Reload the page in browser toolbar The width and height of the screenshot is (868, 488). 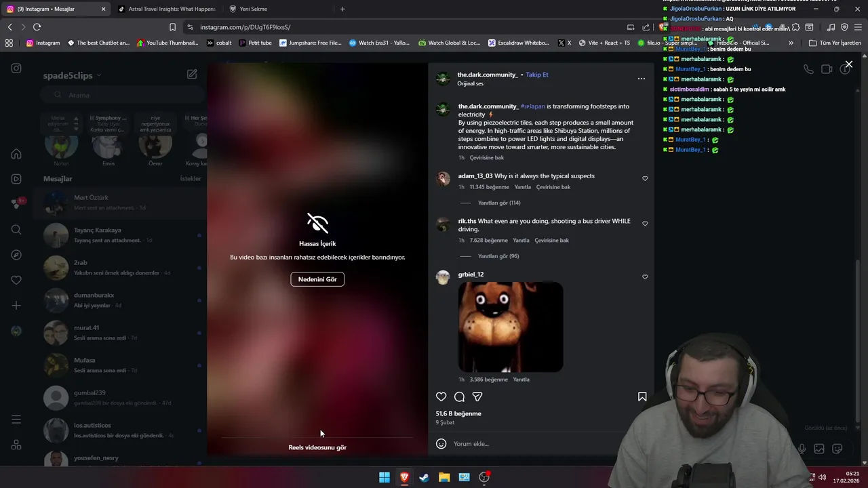(37, 27)
